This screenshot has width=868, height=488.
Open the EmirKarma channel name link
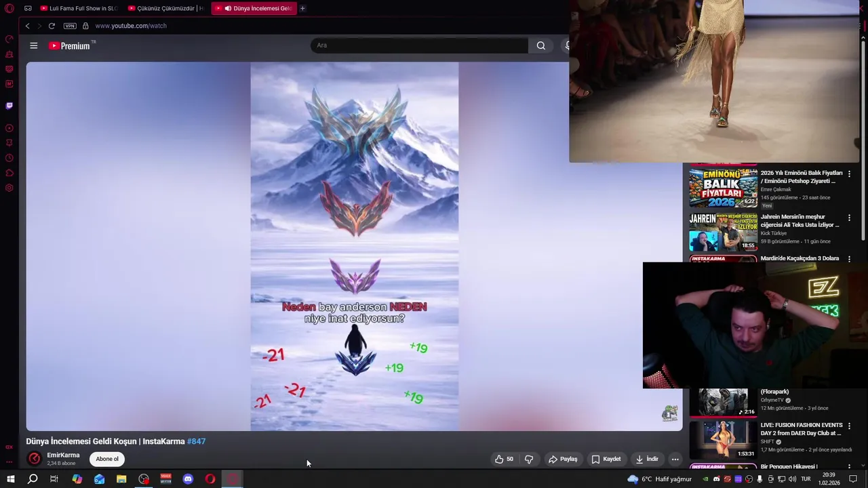pyautogui.click(x=63, y=455)
